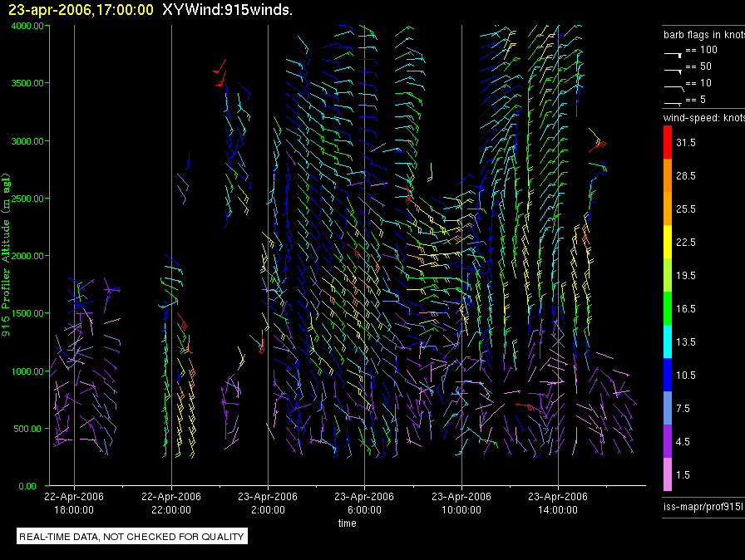745x560 pixels.
Task: Click the 1.5 wind-speed value label
Action: [x=683, y=474]
